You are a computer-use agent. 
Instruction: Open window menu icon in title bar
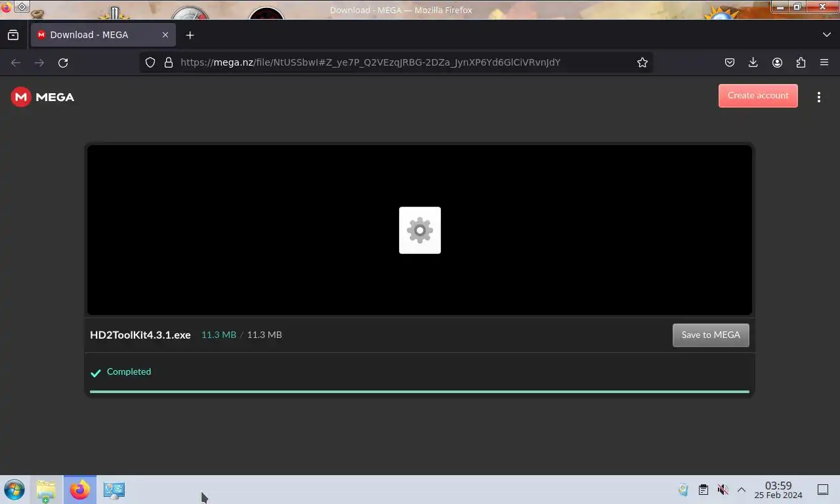click(22, 7)
